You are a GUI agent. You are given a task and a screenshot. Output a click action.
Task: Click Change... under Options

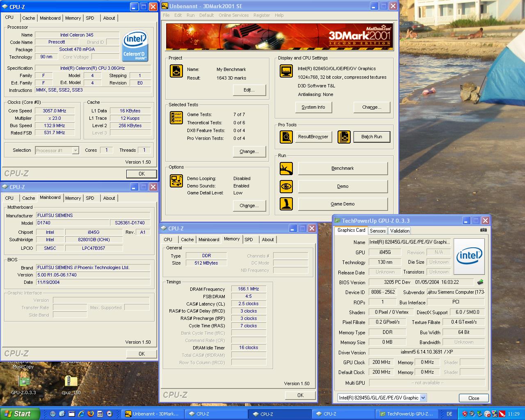[249, 206]
